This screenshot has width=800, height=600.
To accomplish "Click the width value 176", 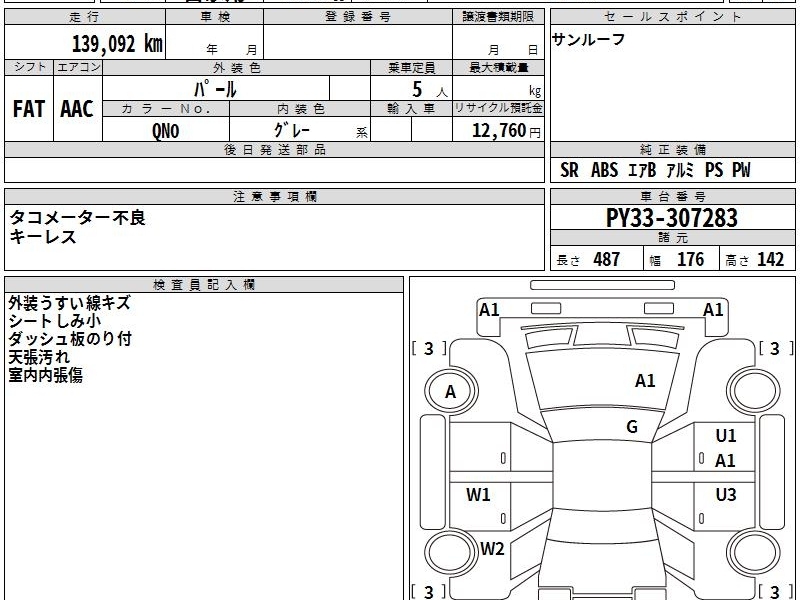I will click(690, 259).
